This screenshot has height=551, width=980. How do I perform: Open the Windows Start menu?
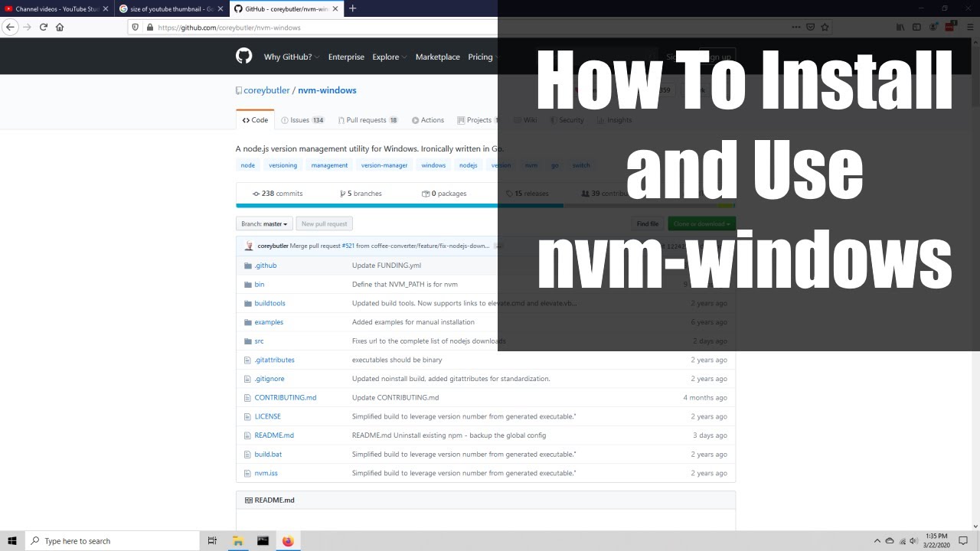12,541
